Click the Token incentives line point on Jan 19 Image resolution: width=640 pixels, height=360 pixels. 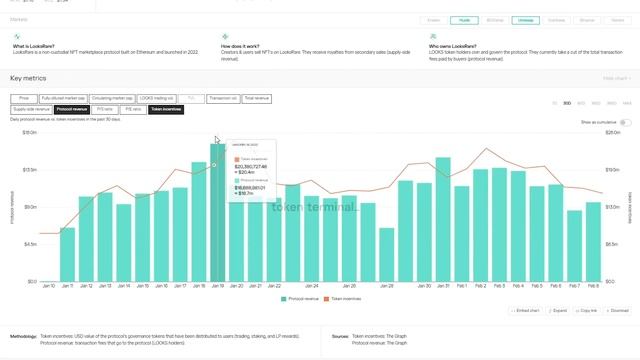(214, 165)
